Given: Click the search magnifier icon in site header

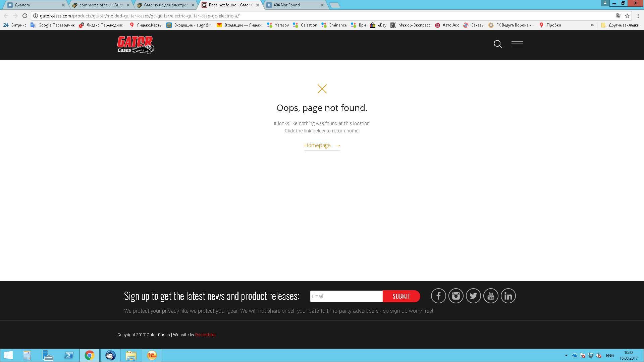Looking at the screenshot, I should pos(497,44).
